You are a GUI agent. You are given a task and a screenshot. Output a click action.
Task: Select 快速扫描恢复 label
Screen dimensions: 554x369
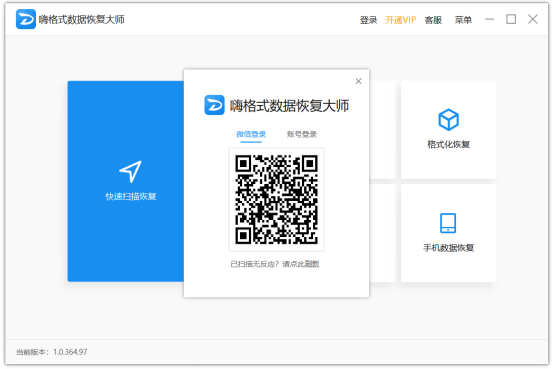point(131,197)
